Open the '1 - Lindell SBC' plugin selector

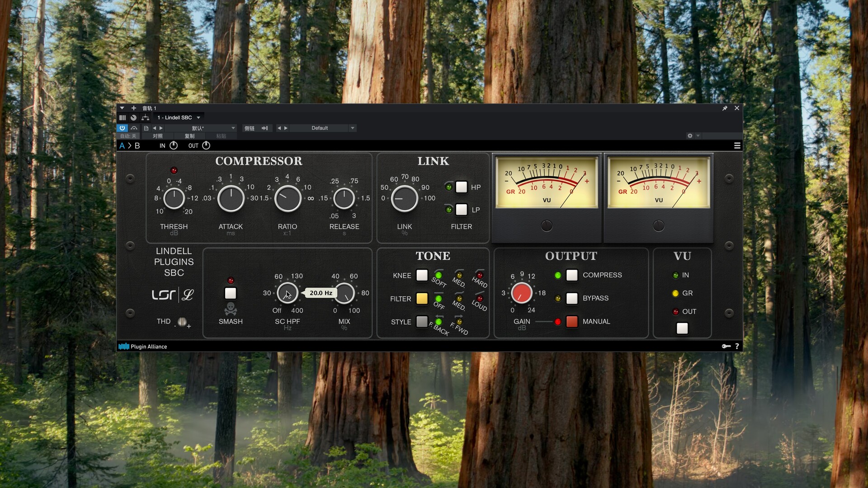click(179, 117)
